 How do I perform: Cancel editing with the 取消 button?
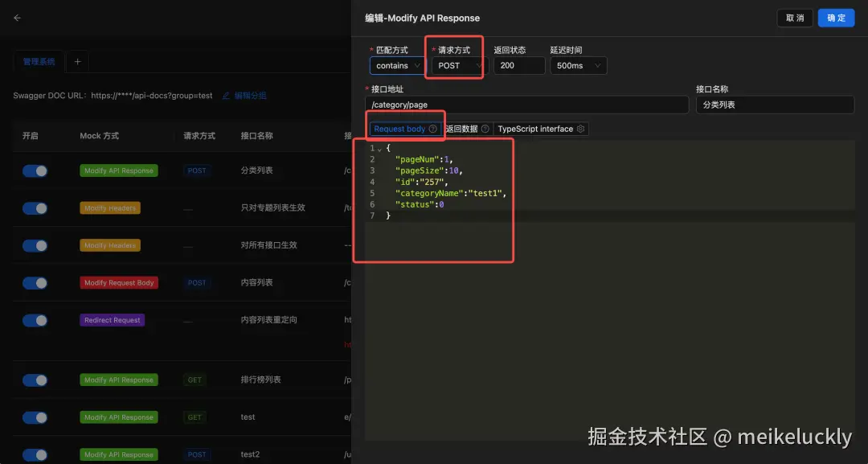click(795, 17)
